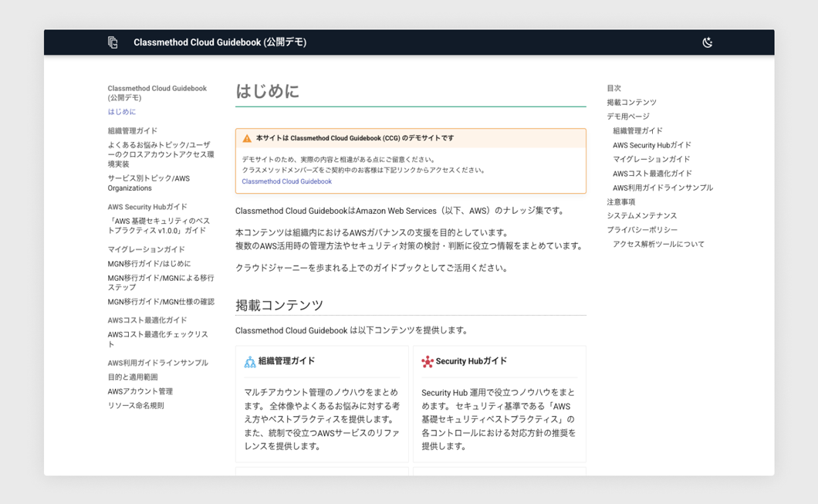
Task: Click the red Security Hub card icon
Action: coord(428,362)
